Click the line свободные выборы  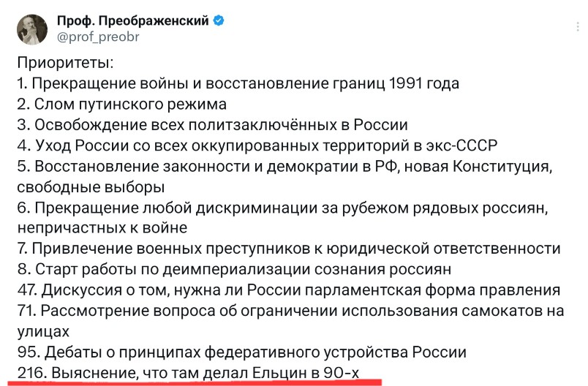coord(91,187)
